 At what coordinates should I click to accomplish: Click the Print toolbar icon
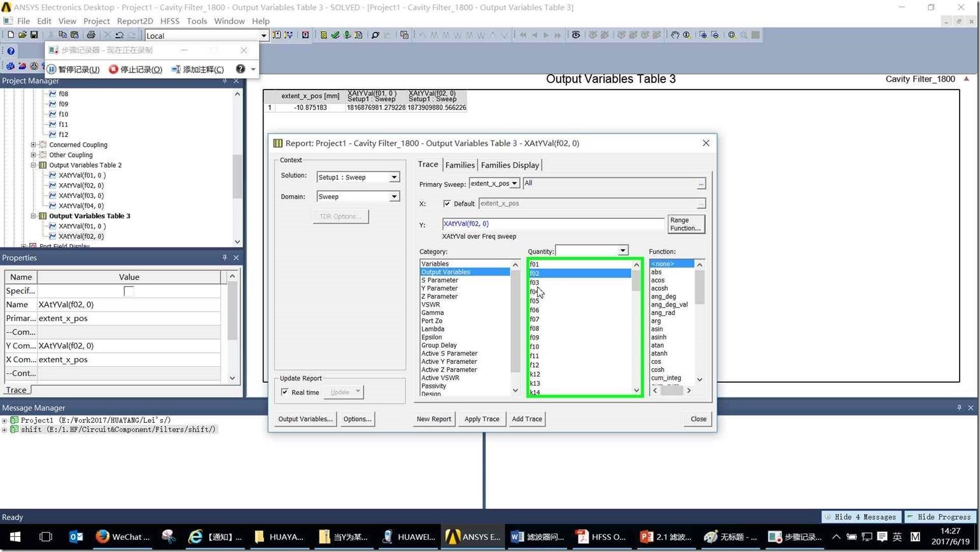tap(90, 35)
